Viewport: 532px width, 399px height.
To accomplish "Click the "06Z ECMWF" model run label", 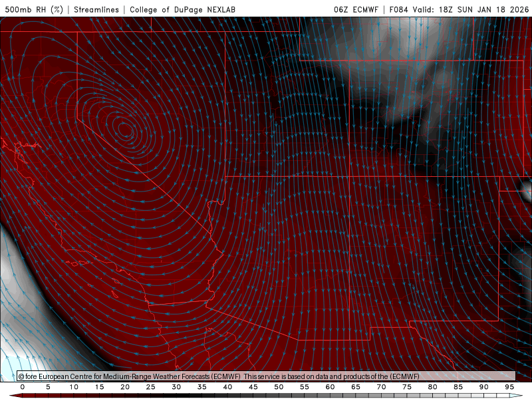I will click(356, 9).
